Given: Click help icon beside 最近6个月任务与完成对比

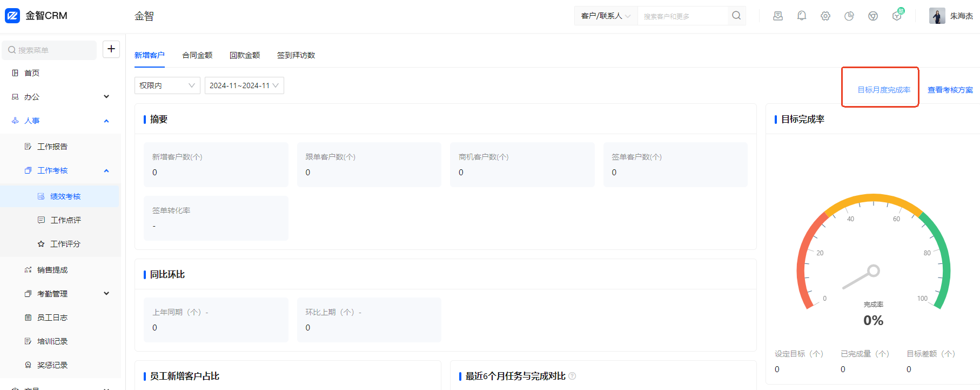Looking at the screenshot, I should (x=572, y=376).
